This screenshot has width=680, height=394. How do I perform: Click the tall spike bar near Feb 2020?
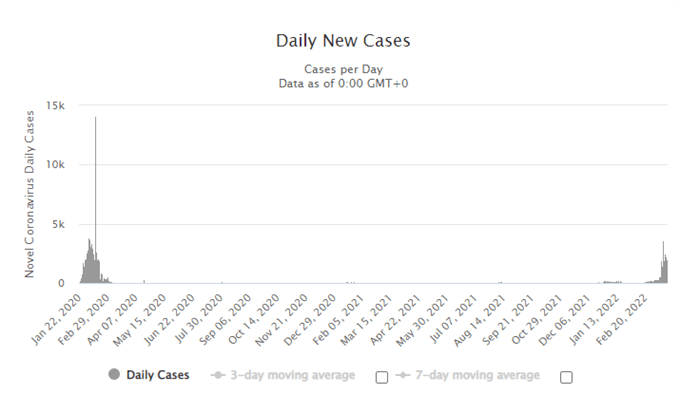click(x=96, y=199)
